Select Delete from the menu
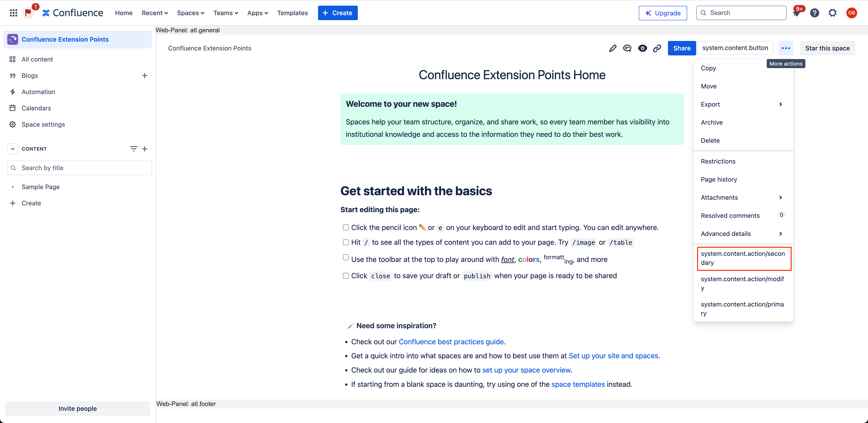 point(743,140)
